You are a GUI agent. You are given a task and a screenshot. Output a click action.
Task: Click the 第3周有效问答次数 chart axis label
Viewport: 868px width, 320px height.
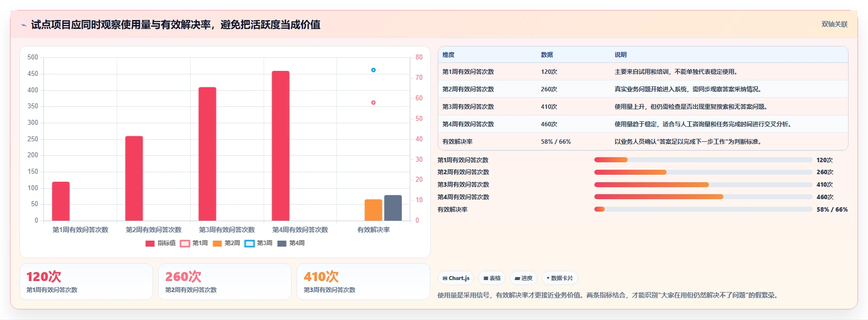[x=227, y=230]
